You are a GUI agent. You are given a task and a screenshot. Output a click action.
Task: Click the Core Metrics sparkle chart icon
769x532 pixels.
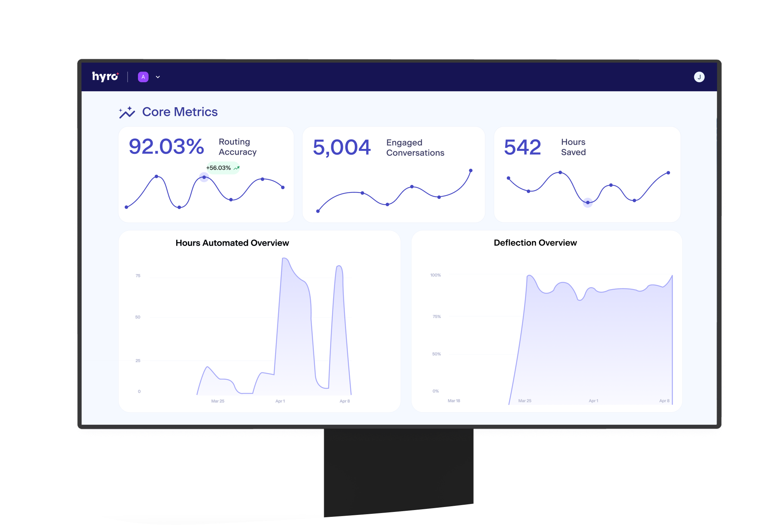127,112
